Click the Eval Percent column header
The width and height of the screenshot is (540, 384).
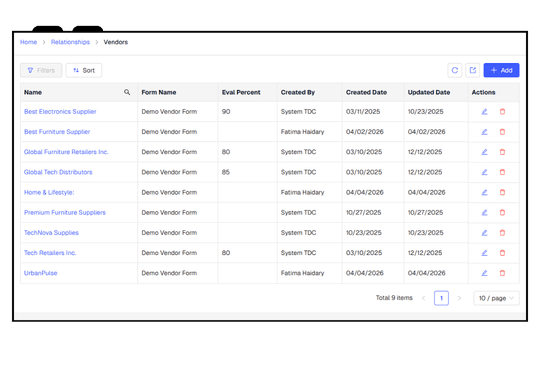click(x=248, y=92)
